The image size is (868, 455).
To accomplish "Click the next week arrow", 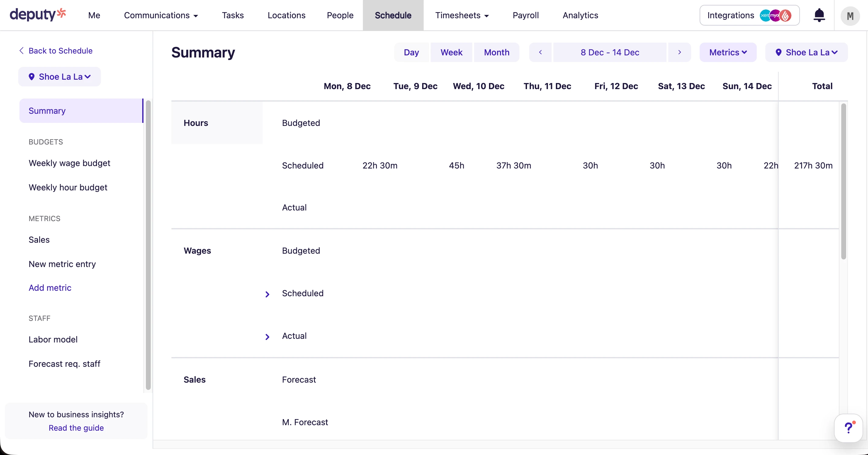I will [x=680, y=52].
